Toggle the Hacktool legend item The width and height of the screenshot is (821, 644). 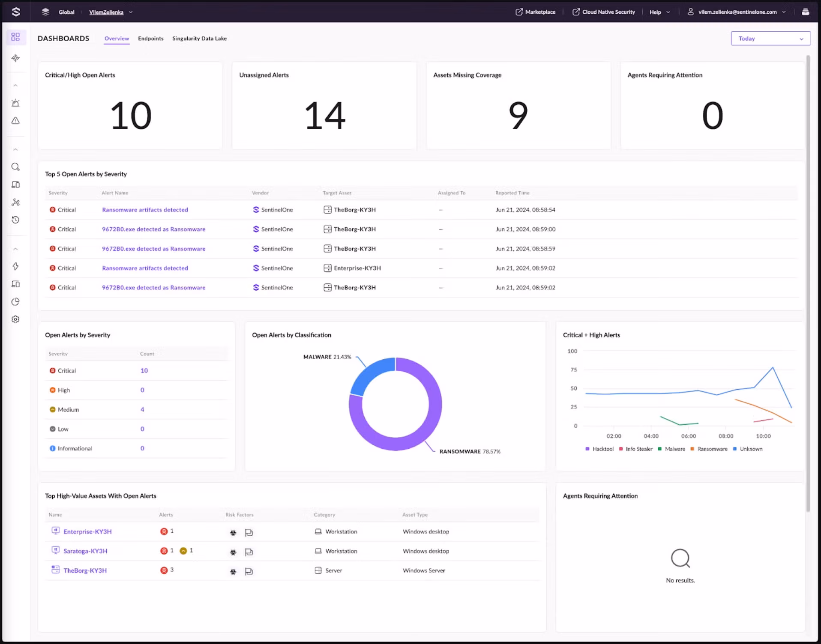[x=599, y=449]
